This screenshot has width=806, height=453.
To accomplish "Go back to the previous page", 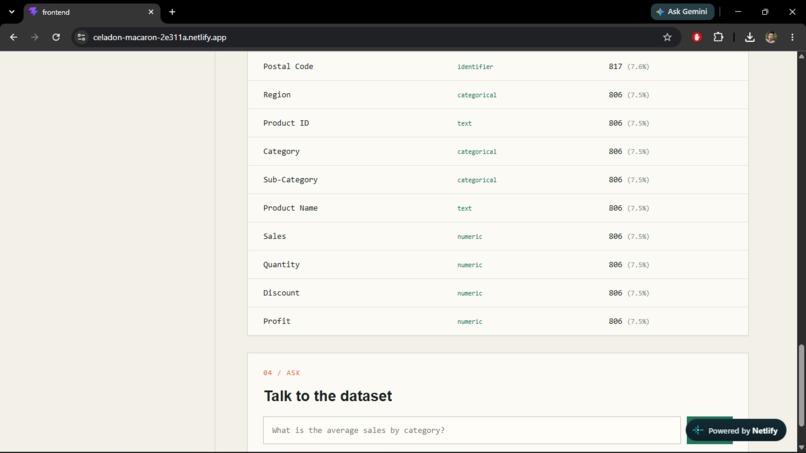I will (14, 37).
